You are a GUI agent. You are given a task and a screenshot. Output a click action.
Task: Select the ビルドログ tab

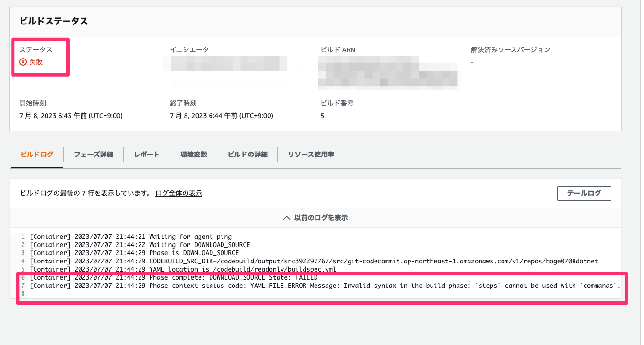point(36,155)
